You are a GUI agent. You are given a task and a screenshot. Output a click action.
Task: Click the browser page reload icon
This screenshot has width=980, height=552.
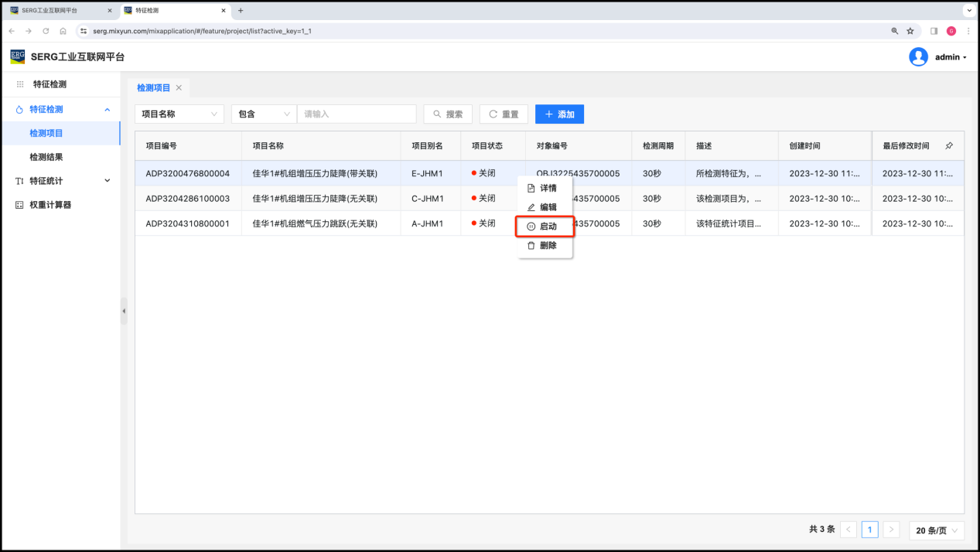[46, 31]
